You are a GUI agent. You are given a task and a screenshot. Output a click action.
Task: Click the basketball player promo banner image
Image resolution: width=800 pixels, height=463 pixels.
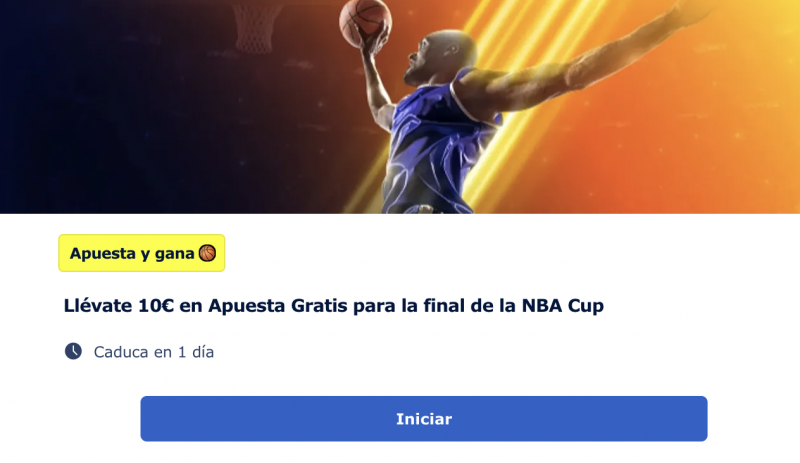pos(400,107)
